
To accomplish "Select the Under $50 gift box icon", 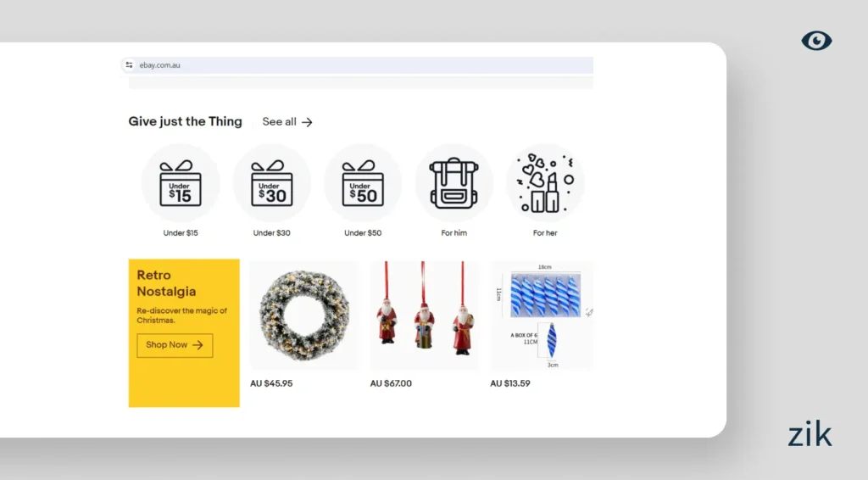I will pos(363,183).
